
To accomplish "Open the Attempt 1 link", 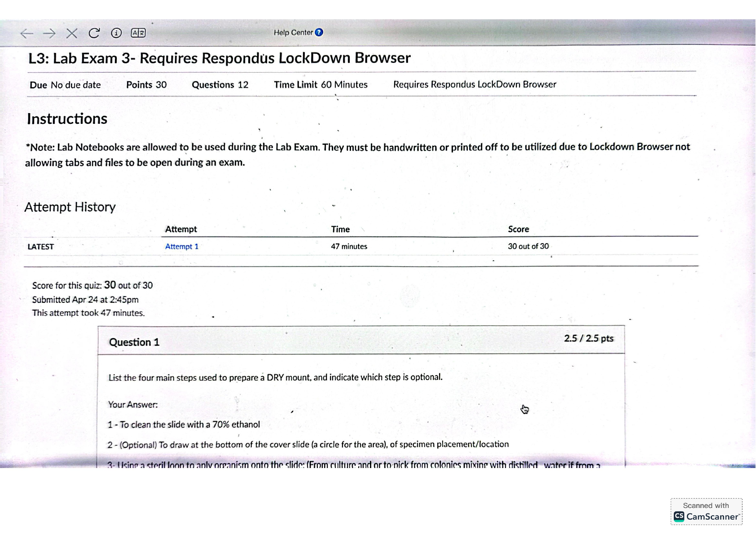I will pos(182,246).
